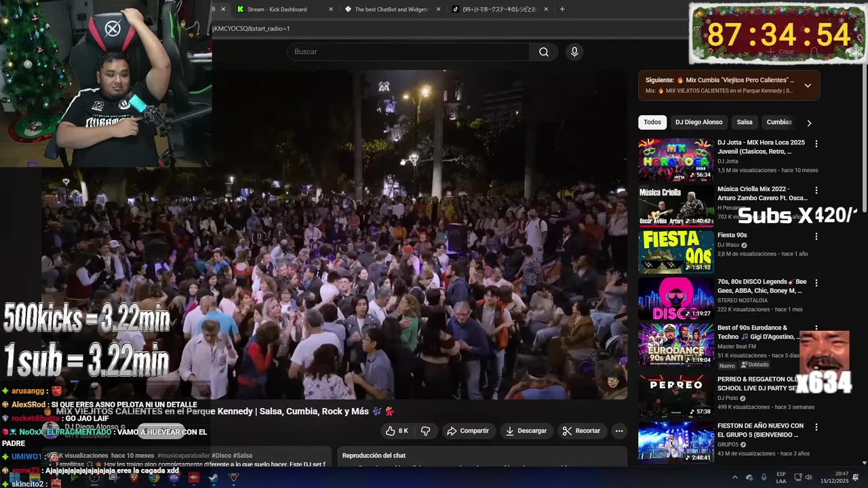Screen dimensions: 868x488
Task: Click the Descargar download button
Action: [x=526, y=431]
